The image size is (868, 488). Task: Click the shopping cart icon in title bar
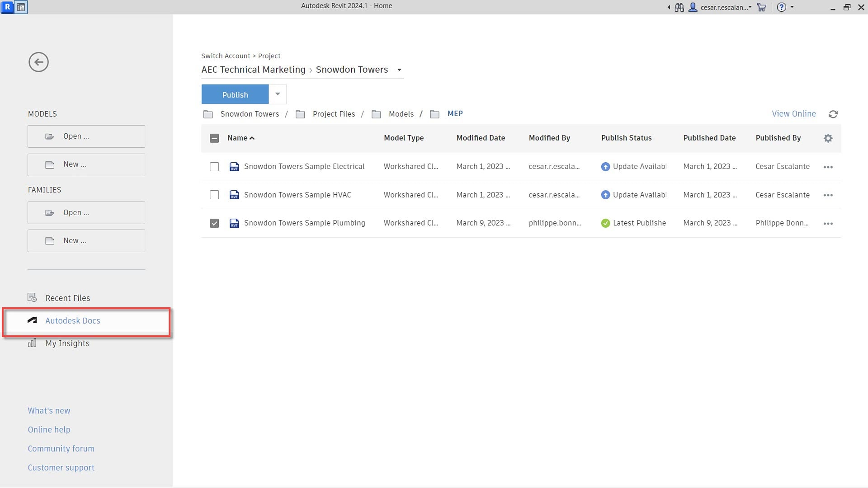point(762,7)
